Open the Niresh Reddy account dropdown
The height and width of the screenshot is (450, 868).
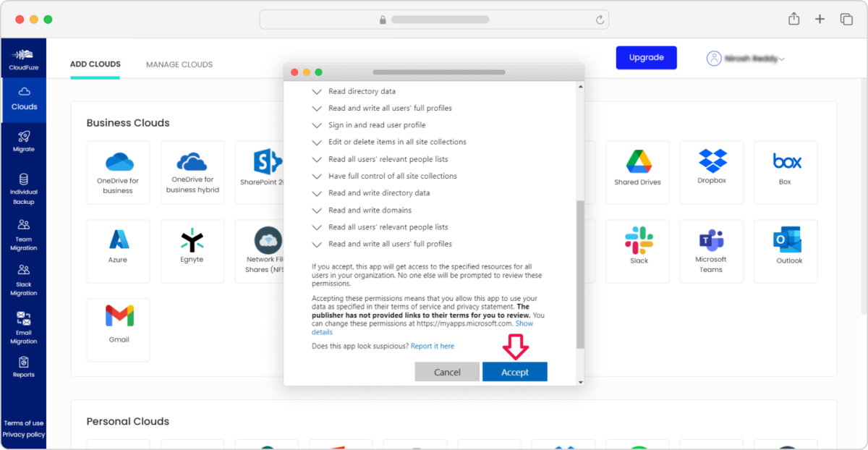pos(746,59)
